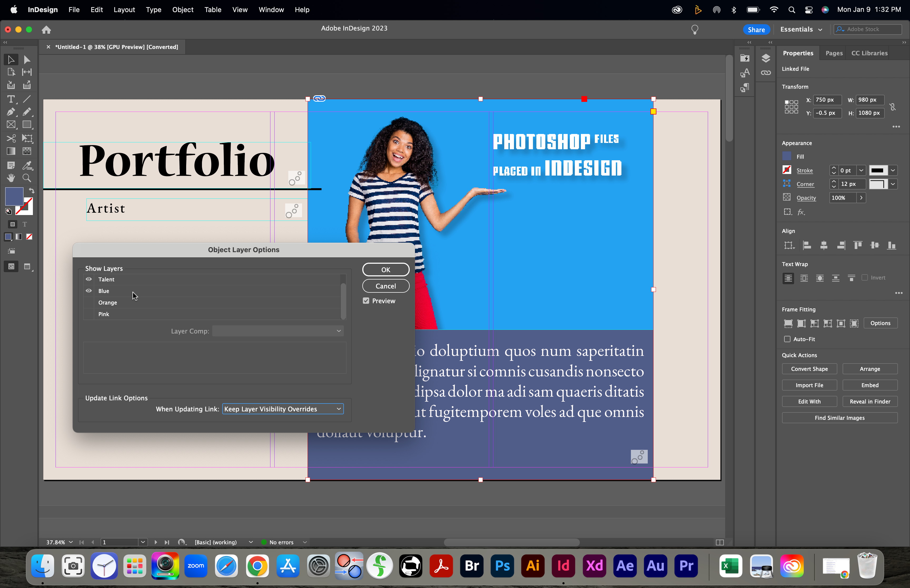Select the Eyedropper tool
This screenshot has width=910, height=588.
pos(27,165)
